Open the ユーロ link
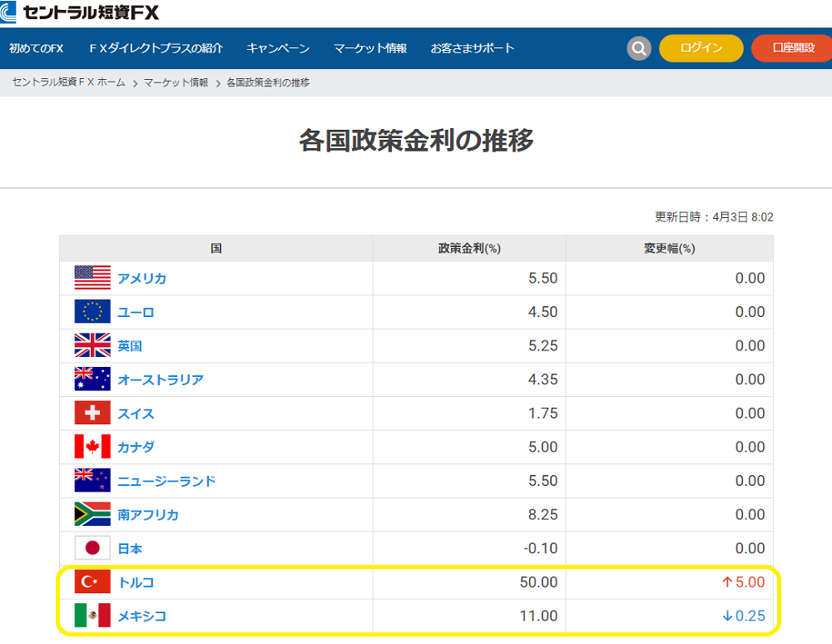Image resolution: width=832 pixels, height=644 pixels. (x=136, y=313)
